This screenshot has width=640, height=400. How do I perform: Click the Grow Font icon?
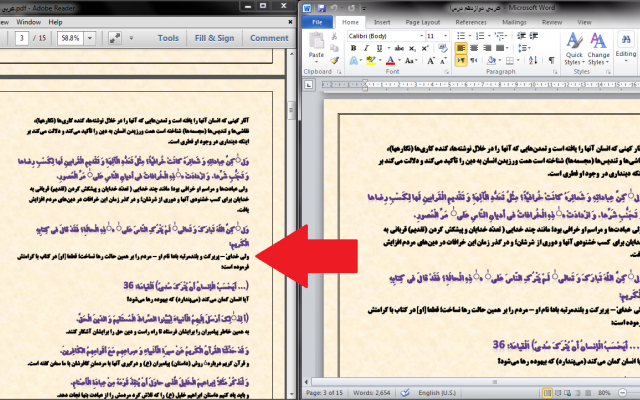[431, 61]
